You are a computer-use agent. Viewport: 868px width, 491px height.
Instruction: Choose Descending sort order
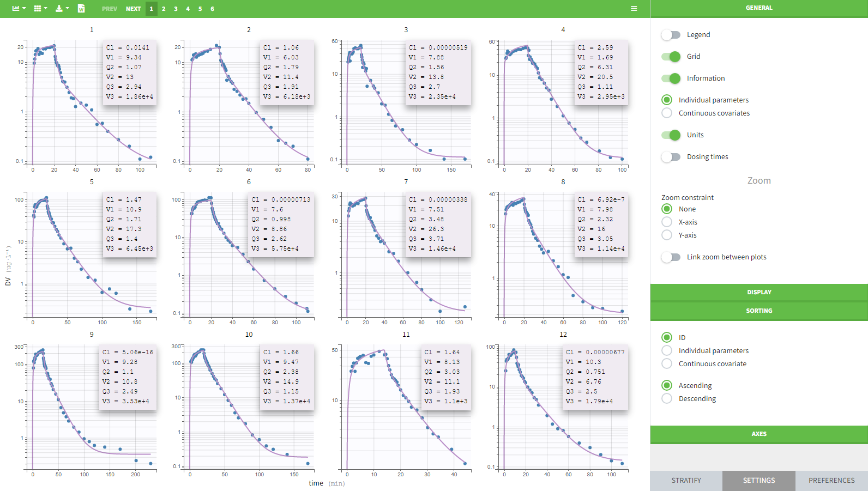[667, 399]
